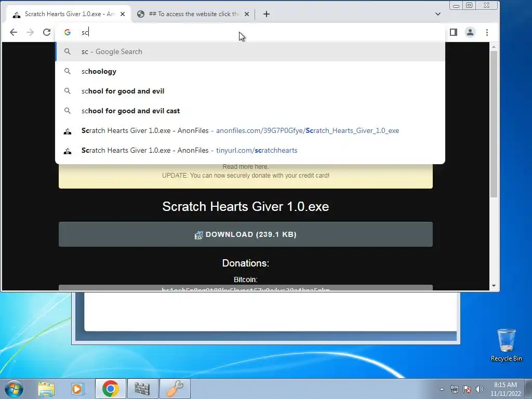Image resolution: width=532 pixels, height=399 pixels.
Task: Choose 'school for good and evil cast' suggestion
Action: tap(250, 111)
